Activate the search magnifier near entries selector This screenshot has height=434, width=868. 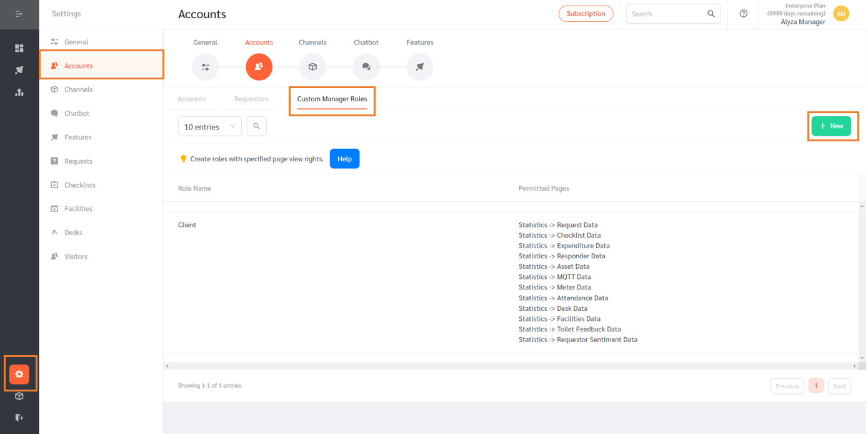tap(256, 126)
